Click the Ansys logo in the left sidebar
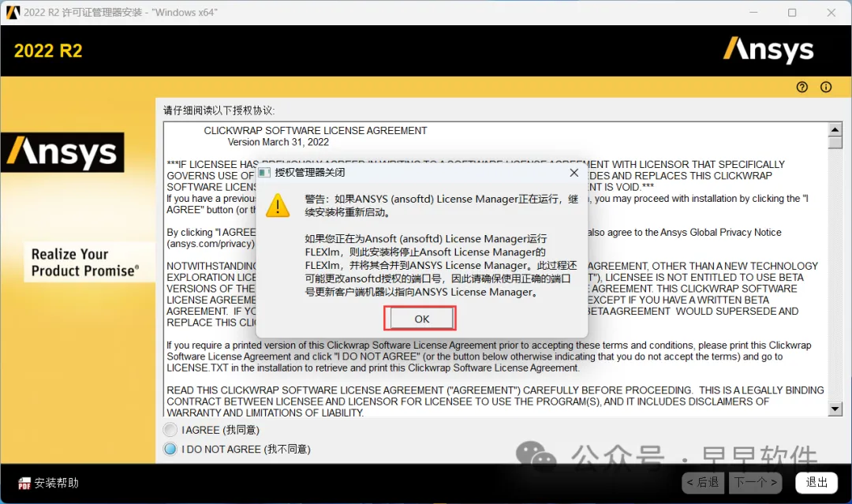Viewport: 852px width, 504px height. pyautogui.click(x=62, y=152)
